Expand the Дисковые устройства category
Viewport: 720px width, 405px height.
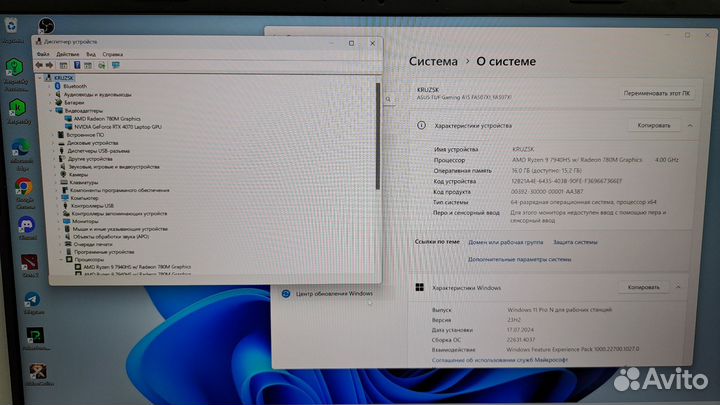[54, 143]
